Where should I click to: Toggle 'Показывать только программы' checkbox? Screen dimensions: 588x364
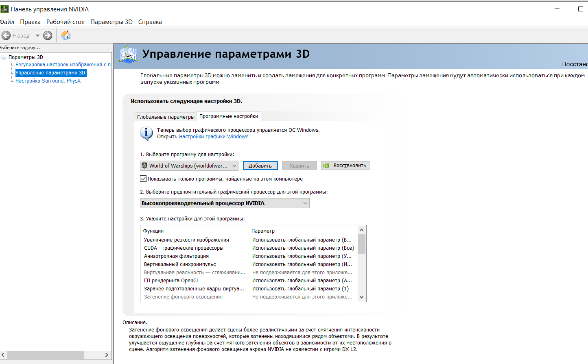(143, 179)
